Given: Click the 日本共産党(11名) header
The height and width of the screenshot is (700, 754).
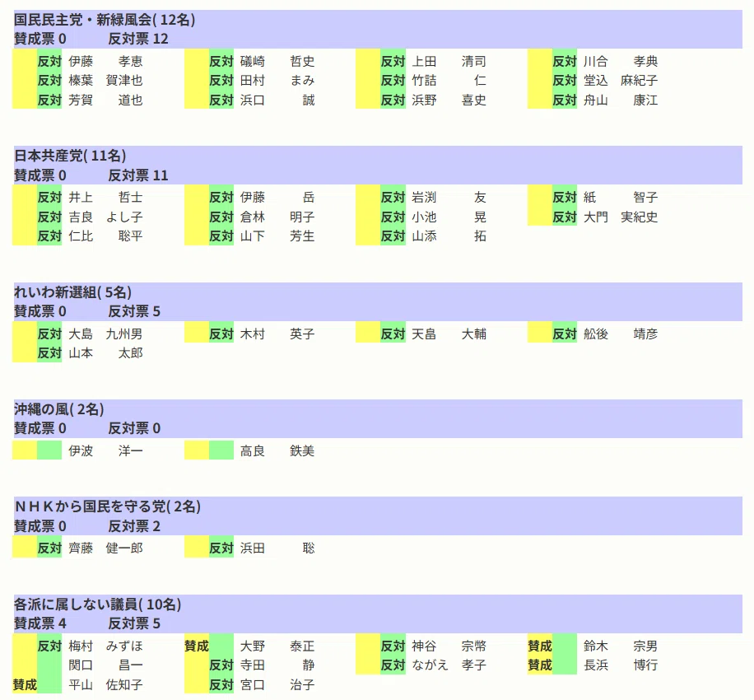Looking at the screenshot, I should 70,156.
